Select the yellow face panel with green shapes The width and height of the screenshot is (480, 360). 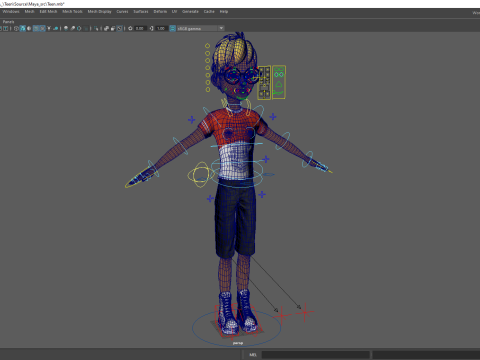point(279,82)
